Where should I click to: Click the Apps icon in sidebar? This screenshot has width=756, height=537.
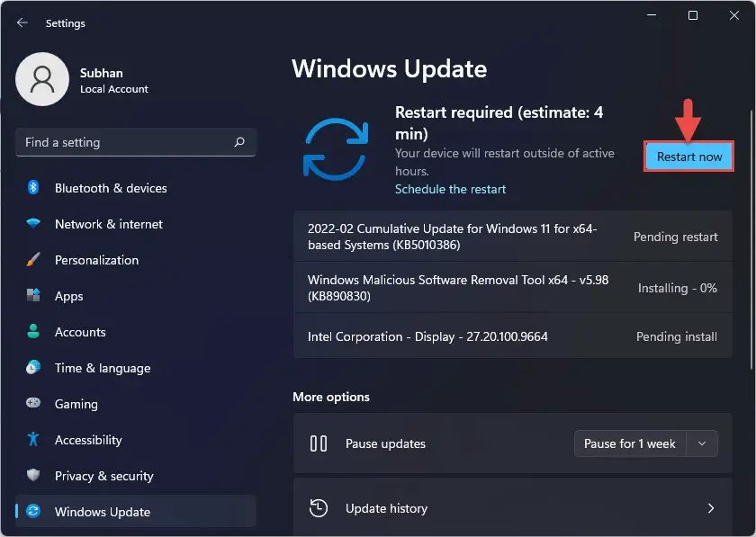33,296
